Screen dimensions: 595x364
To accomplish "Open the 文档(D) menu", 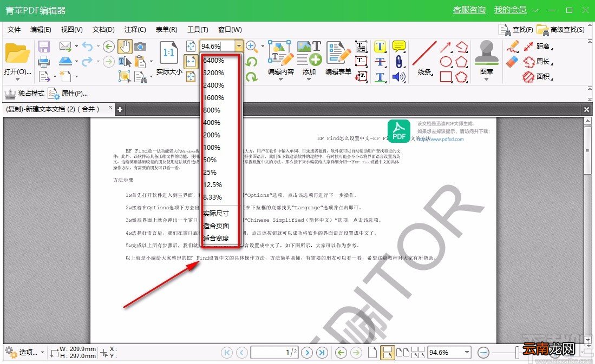I will coord(103,30).
